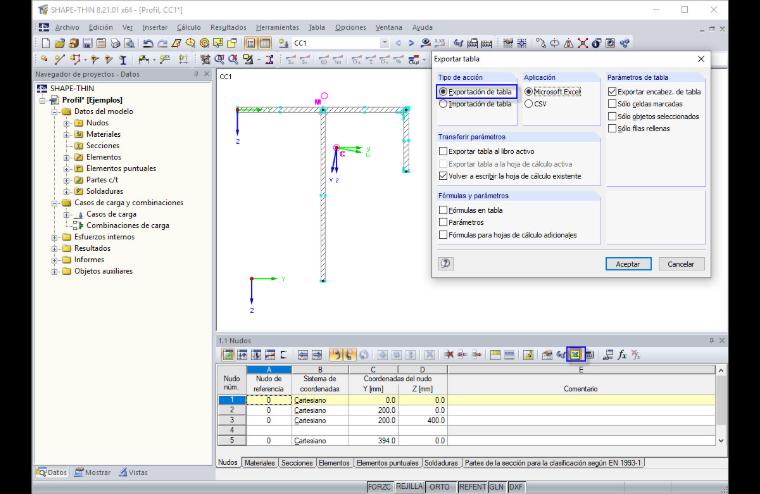Click the element line tool icon
Image resolution: width=760 pixels, height=494 pixels.
59,60
